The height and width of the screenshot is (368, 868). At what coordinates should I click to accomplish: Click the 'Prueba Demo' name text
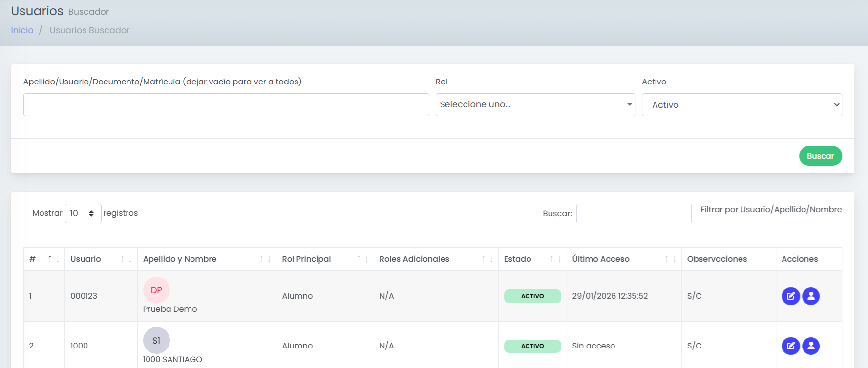click(170, 309)
